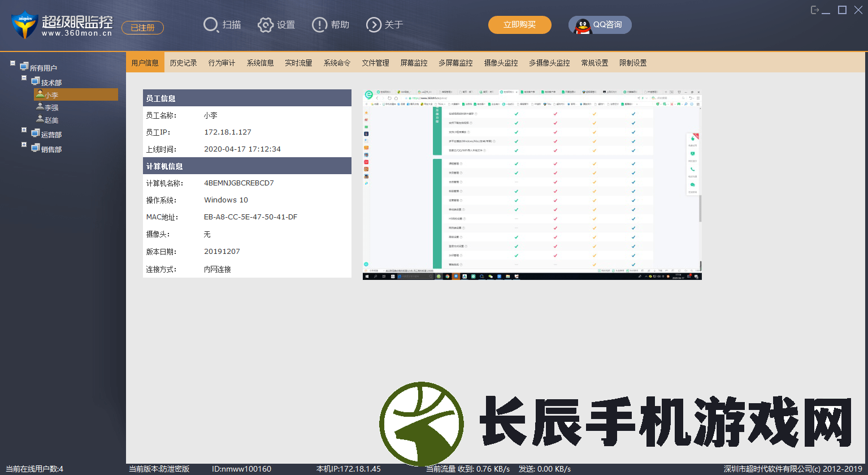Select 李强 in the user tree
This screenshot has width=868, height=475.
pos(51,107)
